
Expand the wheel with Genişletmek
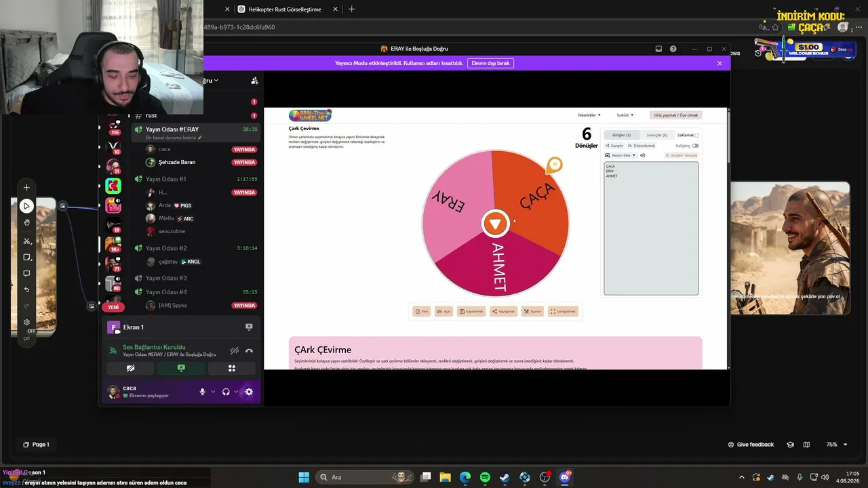pos(563,311)
